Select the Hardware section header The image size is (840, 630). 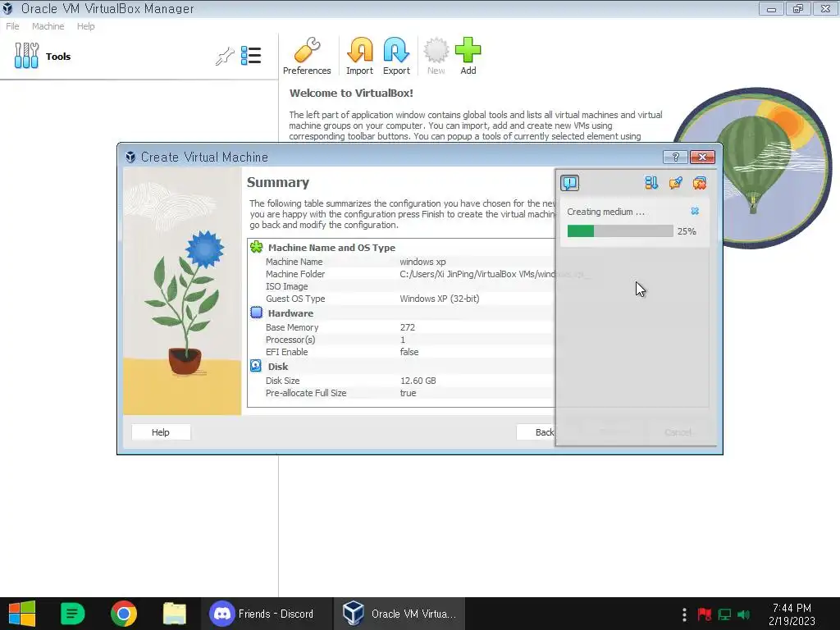click(290, 313)
